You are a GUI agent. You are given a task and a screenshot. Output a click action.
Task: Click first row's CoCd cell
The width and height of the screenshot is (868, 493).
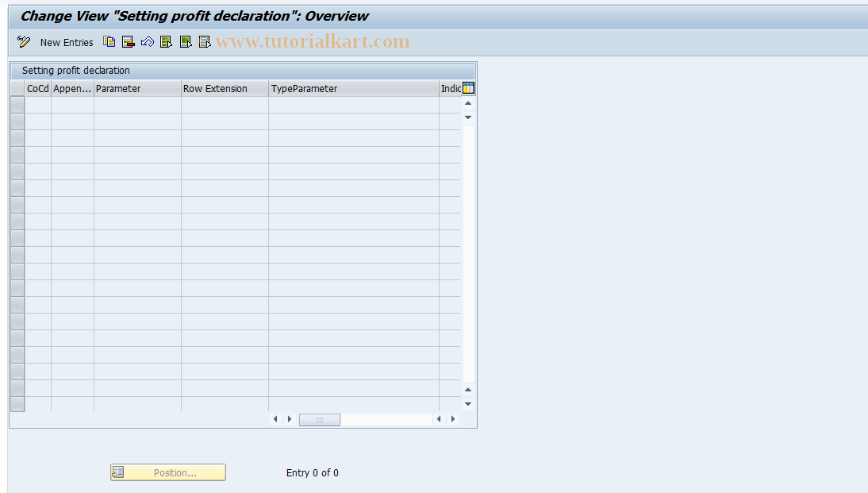point(38,106)
